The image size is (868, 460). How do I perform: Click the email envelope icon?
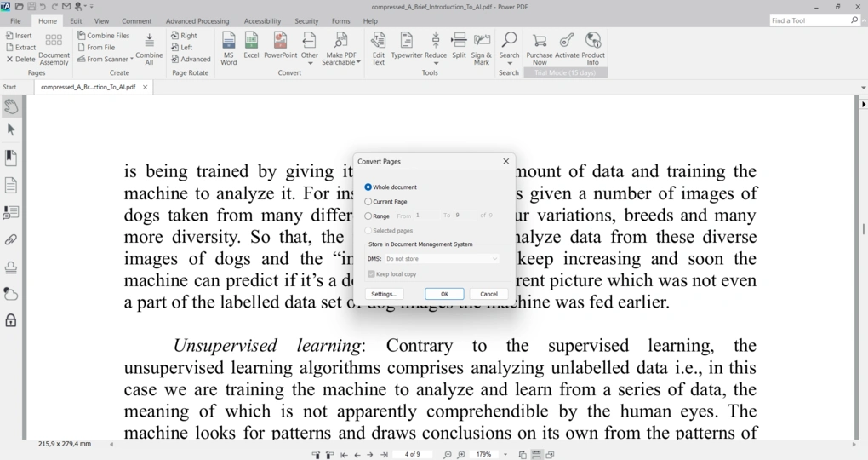pos(66,7)
